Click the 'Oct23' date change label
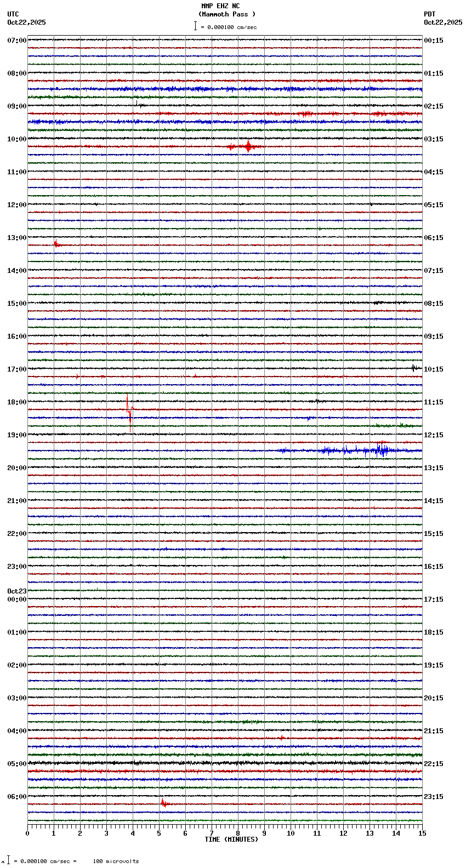The image size is (466, 868). (x=17, y=591)
